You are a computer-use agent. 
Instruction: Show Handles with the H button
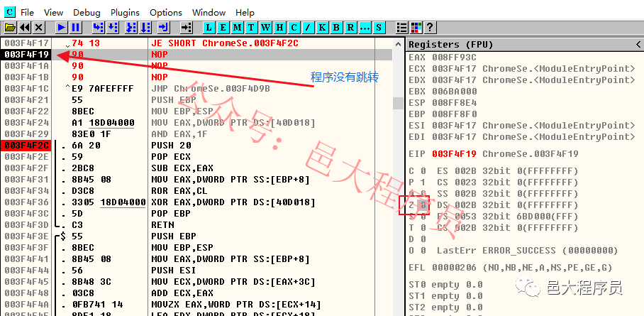coord(279,28)
